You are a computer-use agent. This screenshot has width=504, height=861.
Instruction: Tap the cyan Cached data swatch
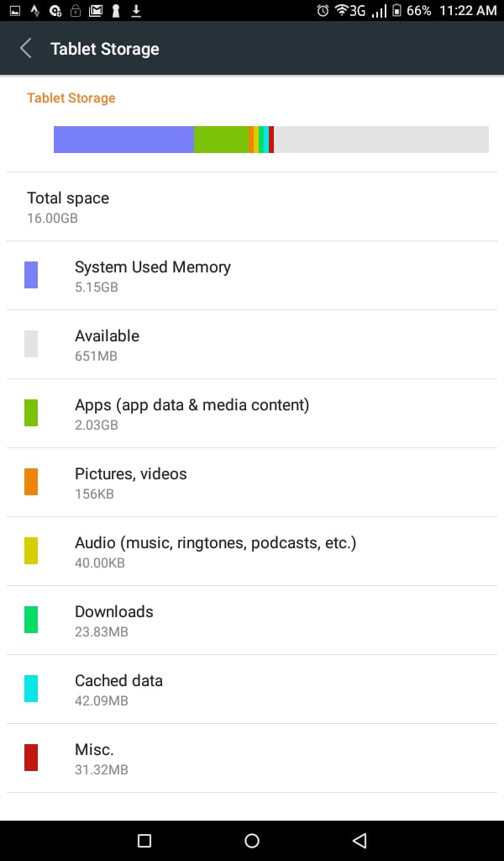coord(31,689)
